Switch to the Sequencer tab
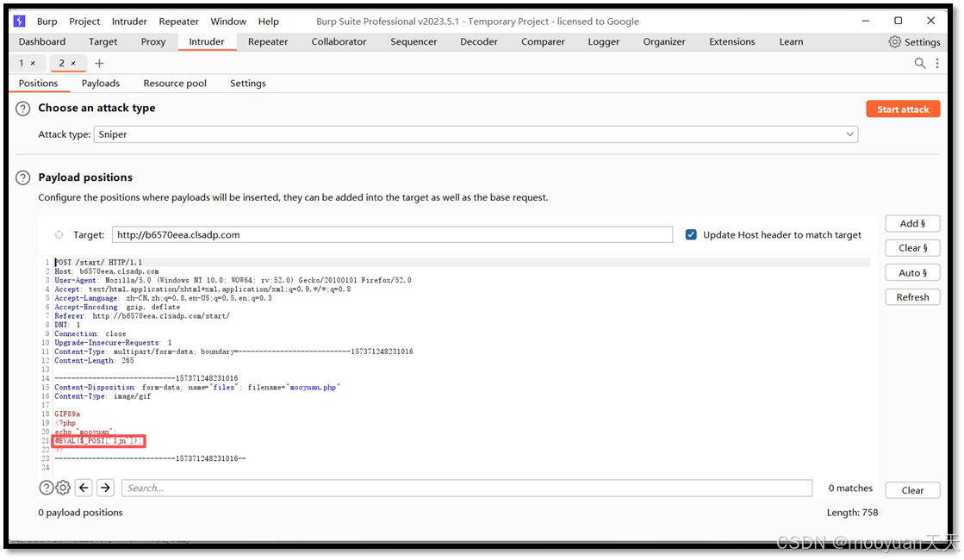This screenshot has height=560, width=964. pyautogui.click(x=414, y=42)
